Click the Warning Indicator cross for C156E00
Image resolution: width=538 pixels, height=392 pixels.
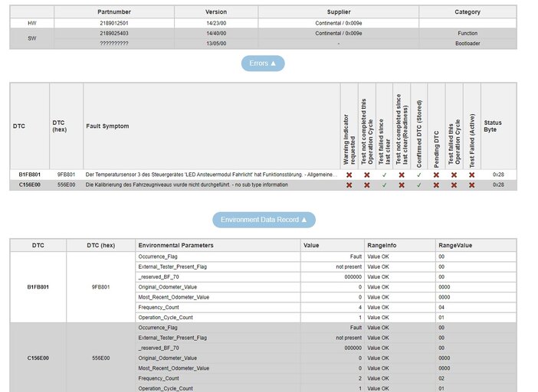[x=349, y=185]
